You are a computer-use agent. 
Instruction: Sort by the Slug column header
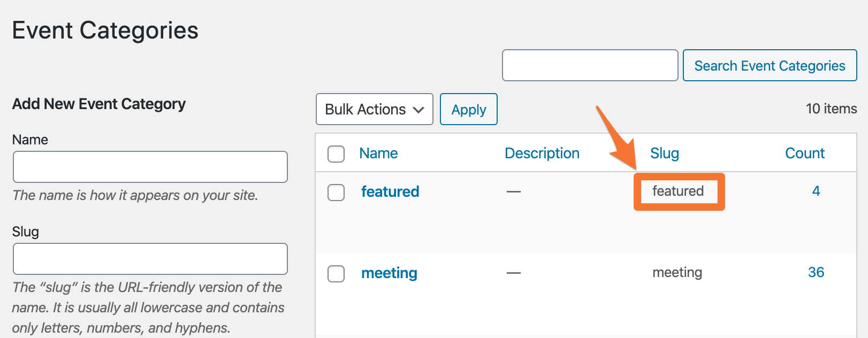coord(664,153)
